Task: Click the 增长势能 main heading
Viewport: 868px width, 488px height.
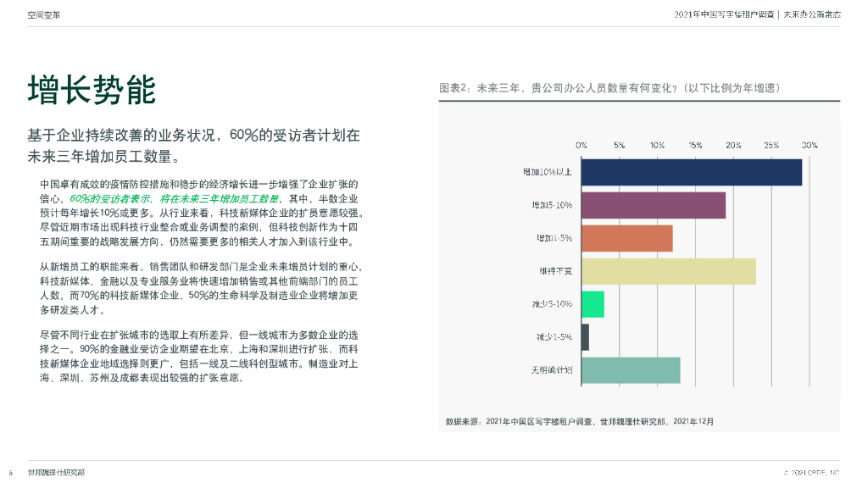Action: pyautogui.click(x=92, y=90)
